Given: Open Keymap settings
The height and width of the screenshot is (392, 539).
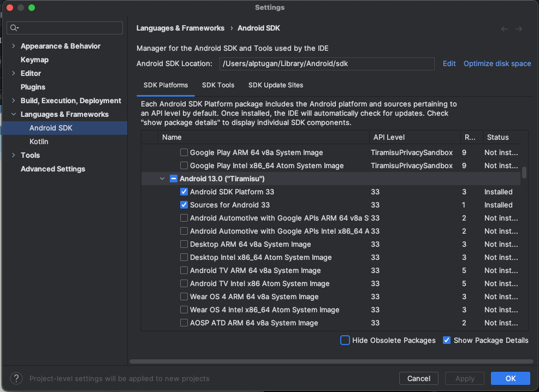Looking at the screenshot, I should pos(34,60).
